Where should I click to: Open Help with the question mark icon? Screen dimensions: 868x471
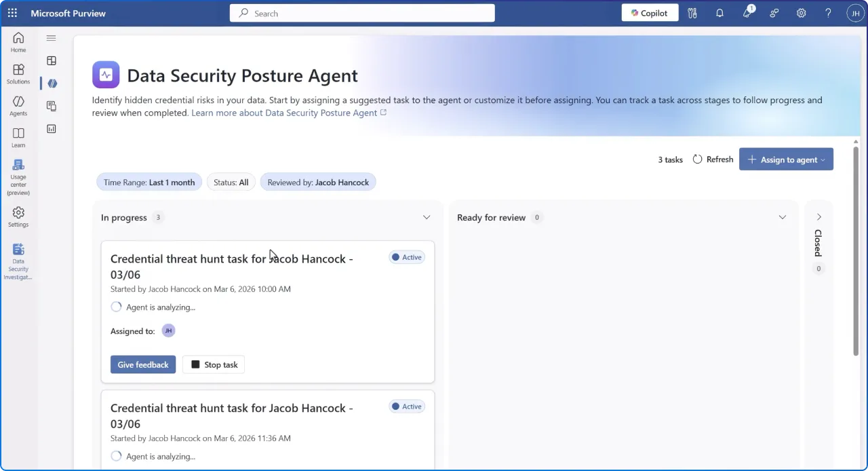click(828, 13)
